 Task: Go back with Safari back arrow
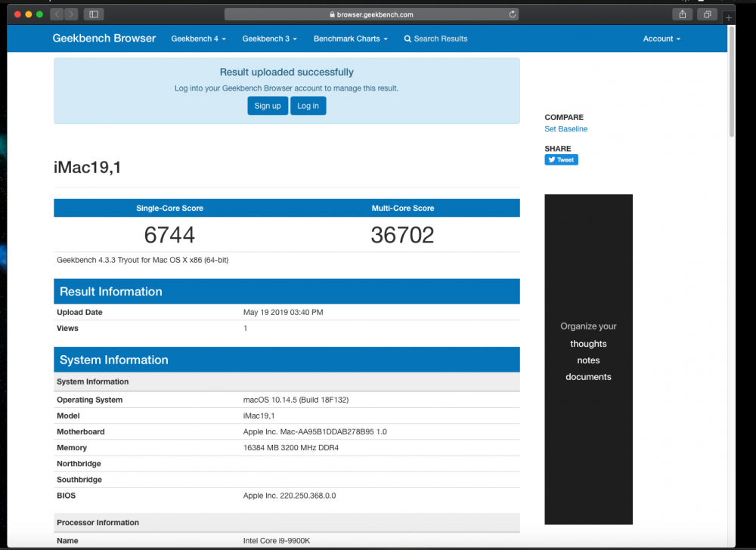pos(57,14)
